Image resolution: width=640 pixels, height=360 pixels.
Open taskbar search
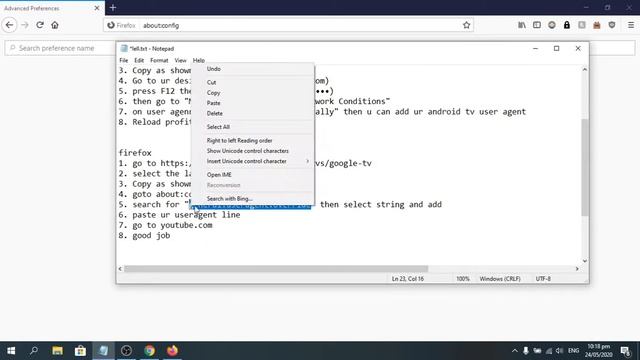[34, 351]
